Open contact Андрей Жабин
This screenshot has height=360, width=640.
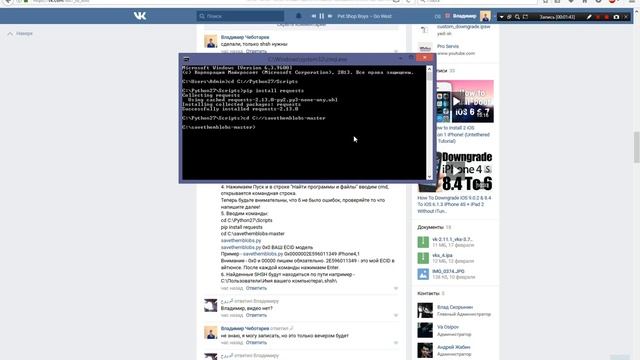coord(453,347)
